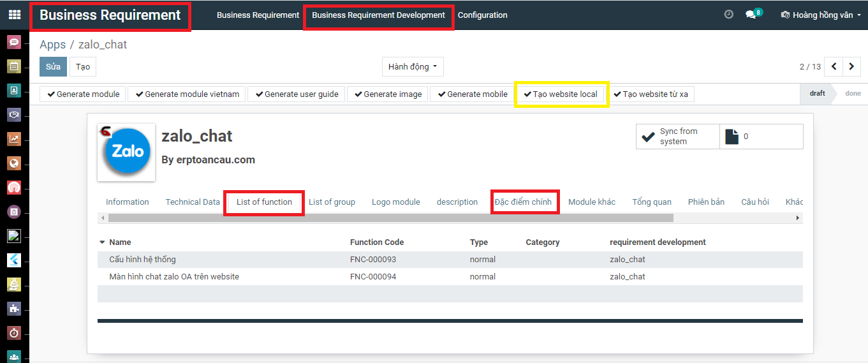Open the Contacts sidebar icon
This screenshot has width=868, height=363.
[14, 91]
